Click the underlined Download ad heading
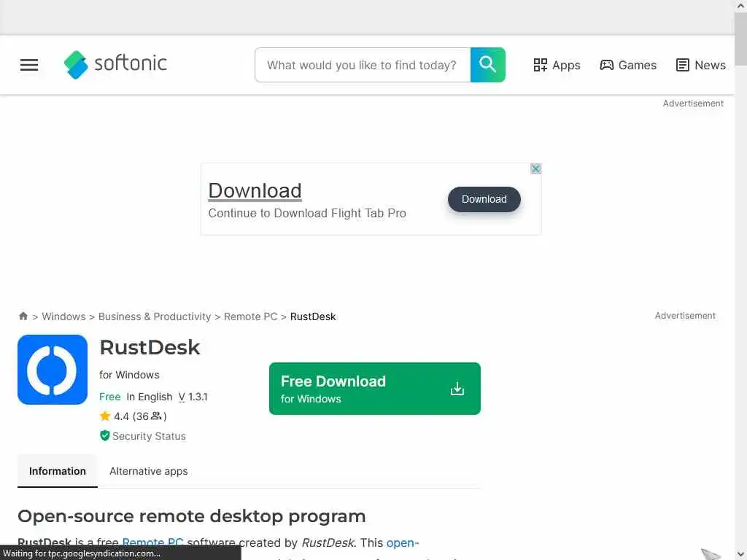Viewport: 747px width, 560px height. [255, 190]
